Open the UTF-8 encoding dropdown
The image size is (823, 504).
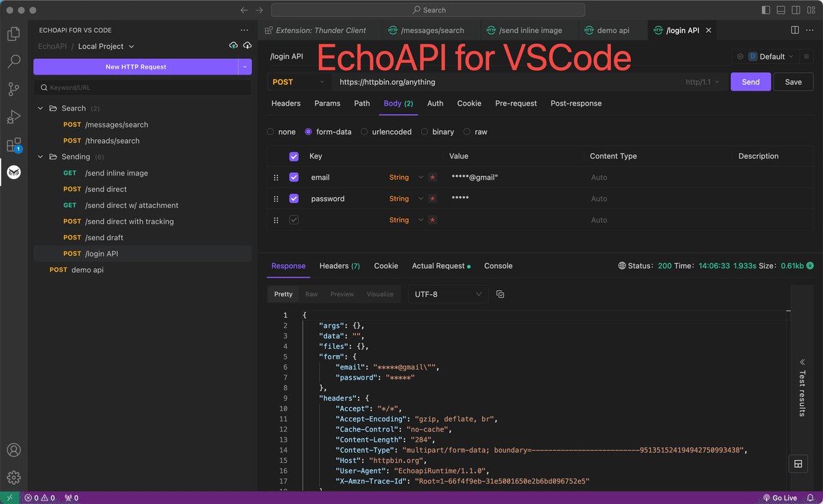tap(448, 293)
